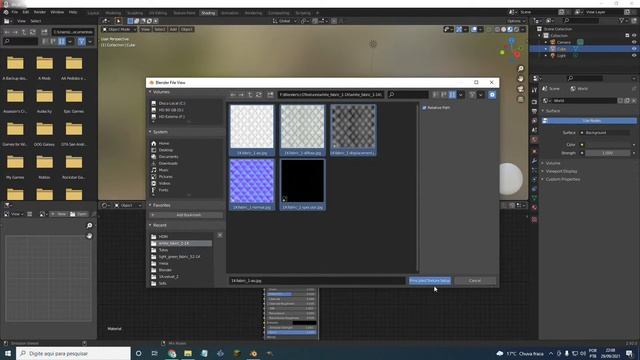Image resolution: width=640 pixels, height=360 pixels.
Task: Click the viewport zoom icon
Action: [520, 69]
